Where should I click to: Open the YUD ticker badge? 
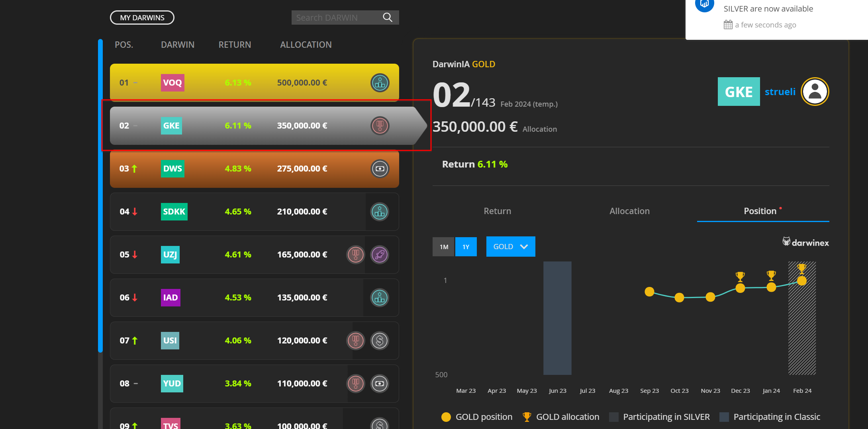(172, 384)
